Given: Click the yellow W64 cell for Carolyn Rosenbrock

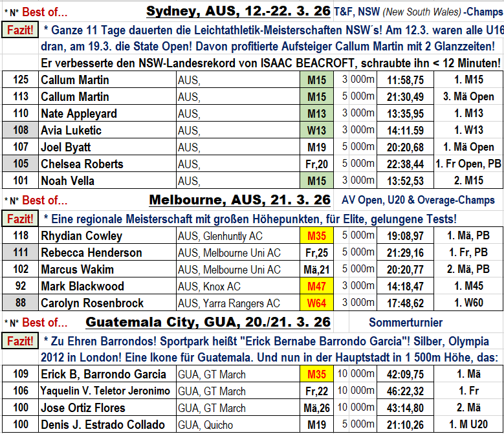Looking at the screenshot, I should pos(316,303).
